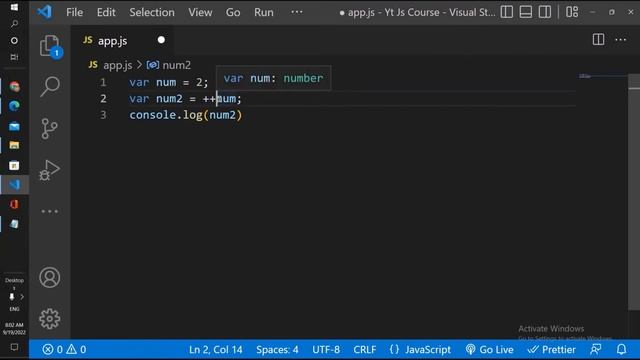Open errors and warnings problems indicator

64,349
